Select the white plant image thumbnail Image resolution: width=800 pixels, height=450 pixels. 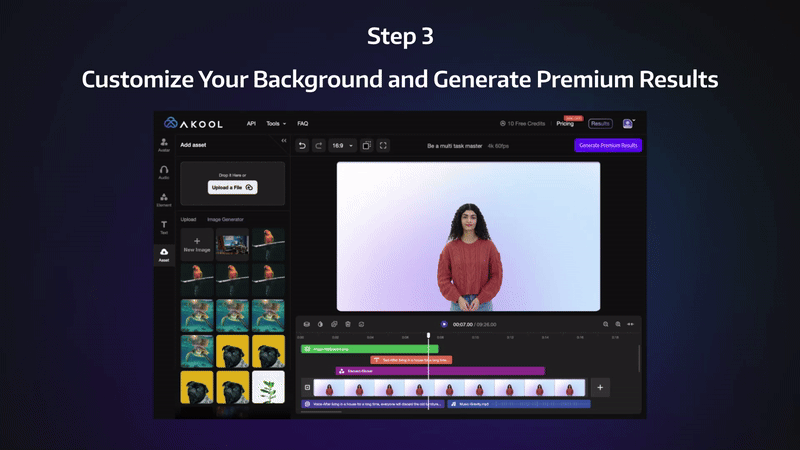(x=268, y=387)
